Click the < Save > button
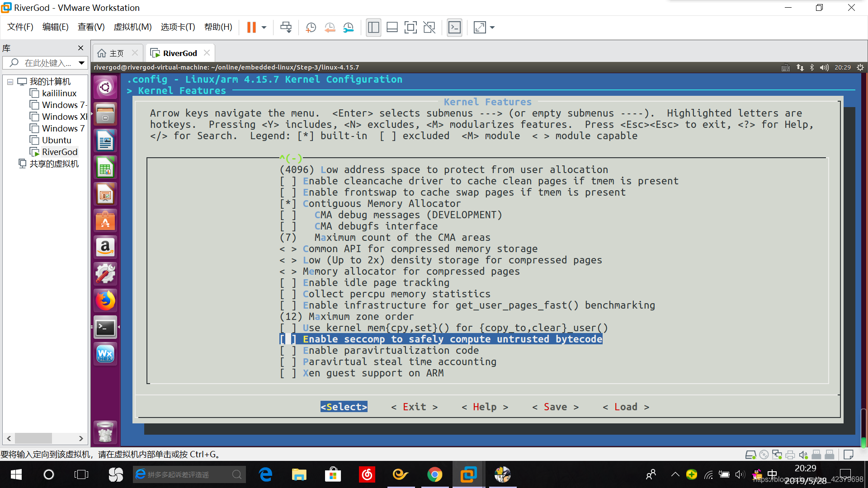The width and height of the screenshot is (868, 488). coord(555,407)
